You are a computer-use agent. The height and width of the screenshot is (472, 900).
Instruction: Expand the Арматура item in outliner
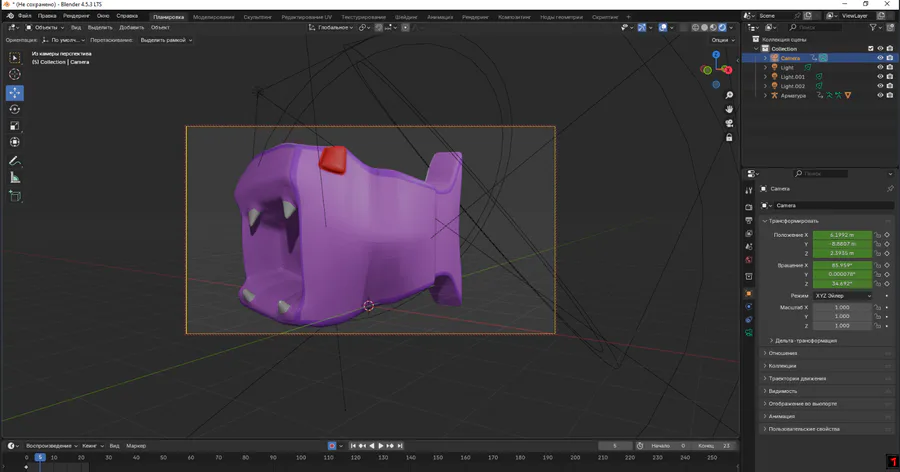(765, 95)
